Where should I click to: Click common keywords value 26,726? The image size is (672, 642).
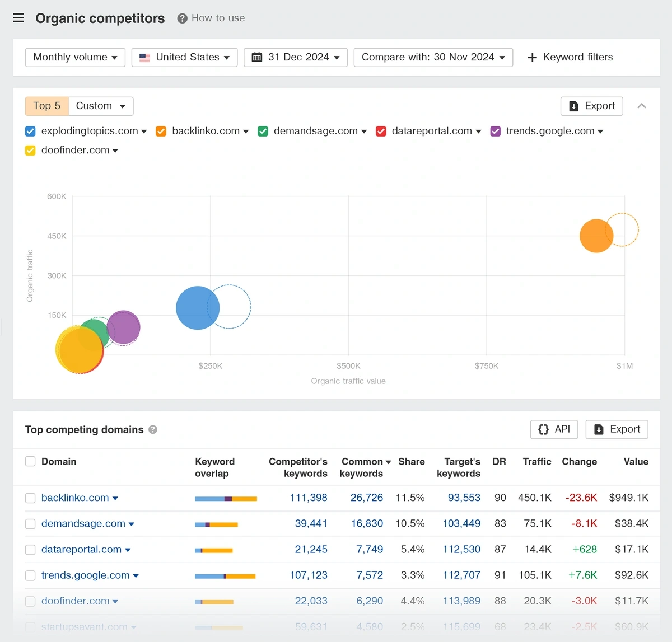(367, 498)
